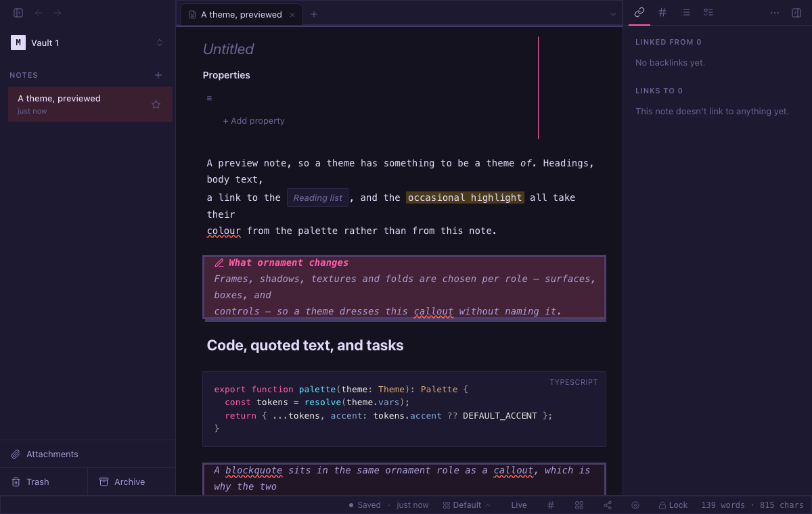Screen dimensions: 812x514
Task: Open a new tab with plus button
Action: [314, 14]
